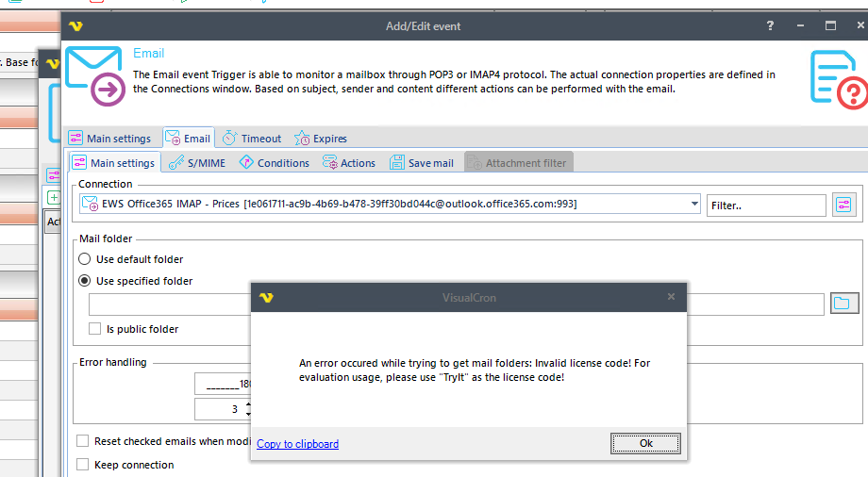This screenshot has height=477, width=868.
Task: Open the Save mail sub-tab
Action: pos(422,163)
